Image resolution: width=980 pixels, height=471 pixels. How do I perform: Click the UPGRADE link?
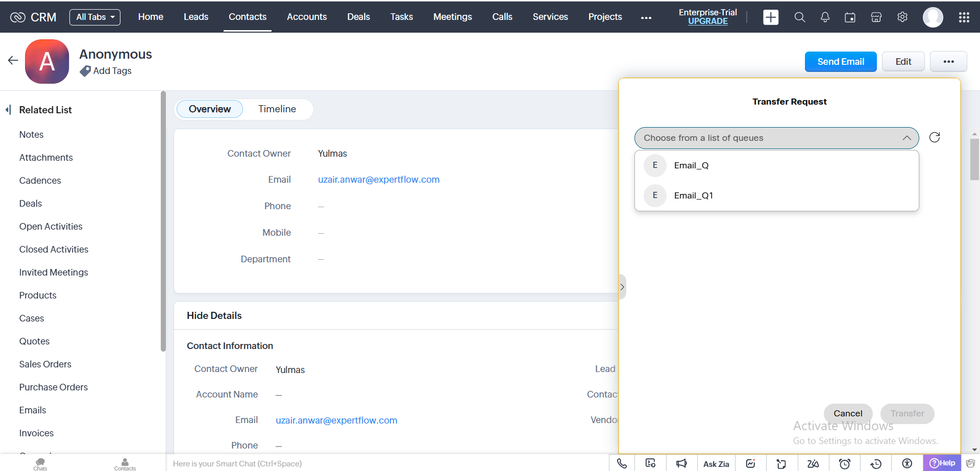point(707,21)
